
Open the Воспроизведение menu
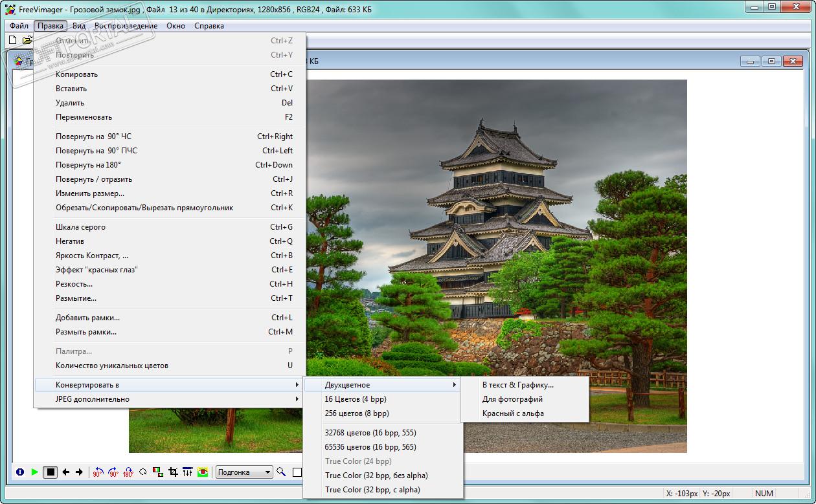[126, 26]
